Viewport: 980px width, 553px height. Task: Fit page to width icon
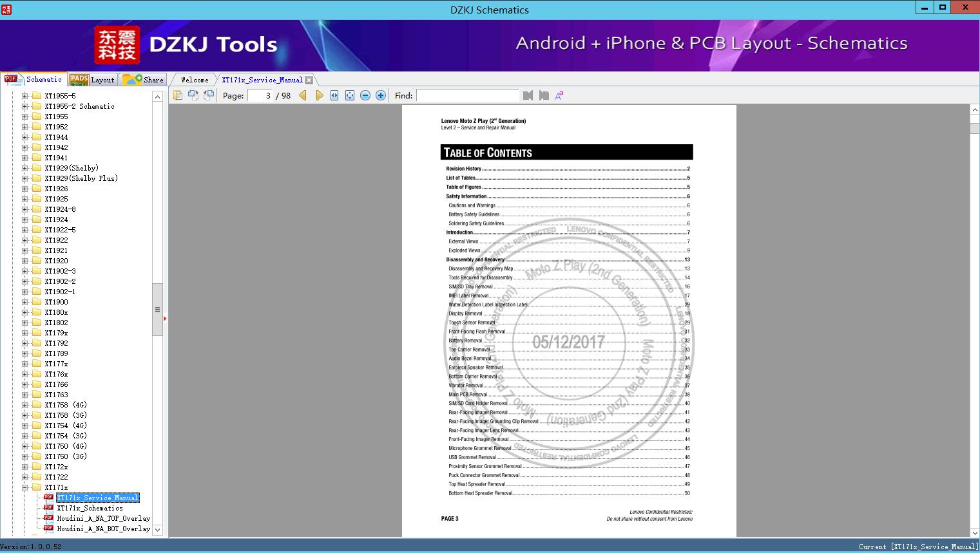[334, 95]
